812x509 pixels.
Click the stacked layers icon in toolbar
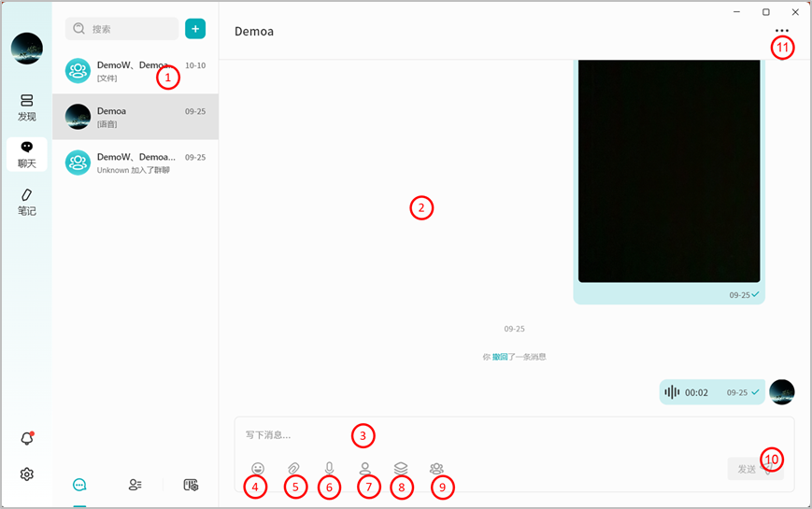point(401,468)
